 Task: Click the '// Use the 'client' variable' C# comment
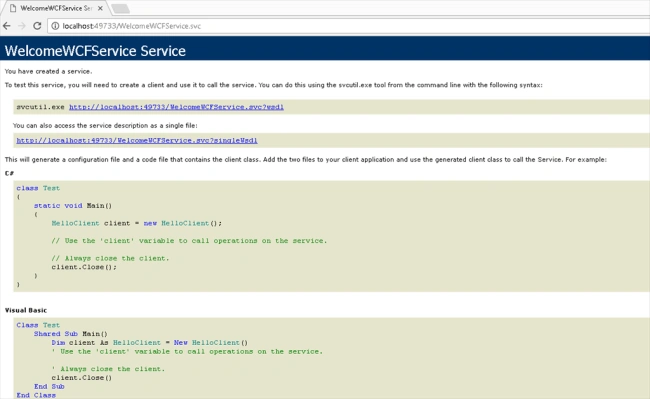click(x=189, y=241)
